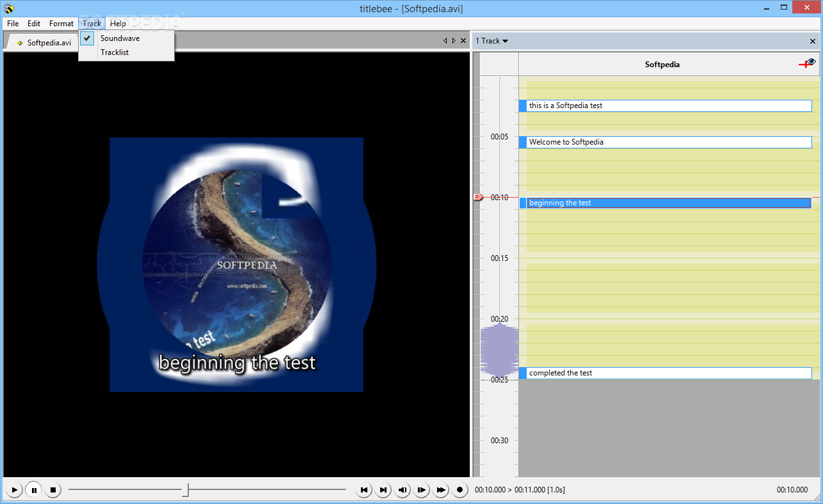Close the Softpedia.avi document tab
The width and height of the screenshot is (823, 504).
point(463,41)
